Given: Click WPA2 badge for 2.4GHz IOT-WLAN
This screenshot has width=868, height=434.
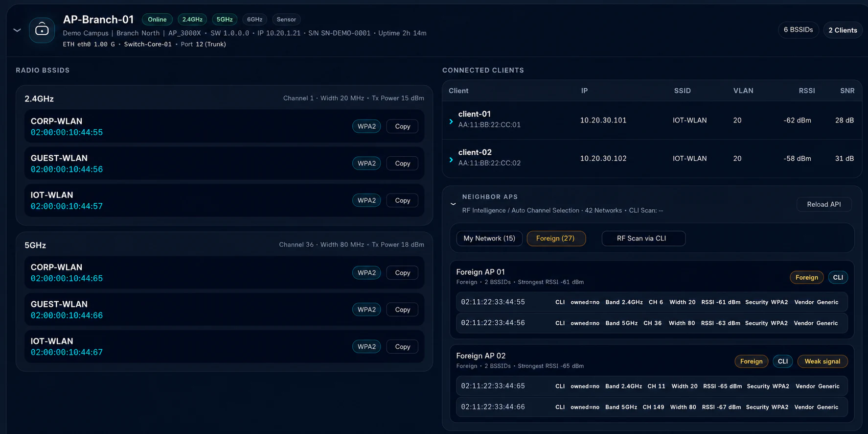Looking at the screenshot, I should (366, 200).
